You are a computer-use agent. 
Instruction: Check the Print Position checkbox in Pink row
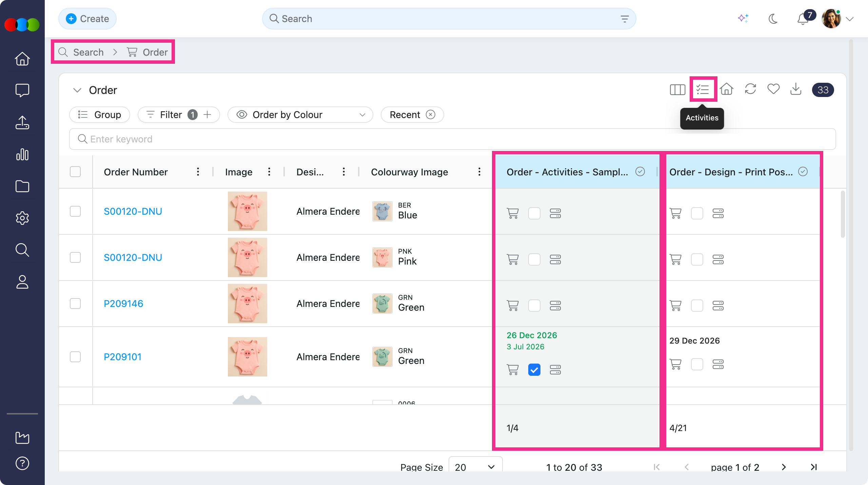(697, 259)
